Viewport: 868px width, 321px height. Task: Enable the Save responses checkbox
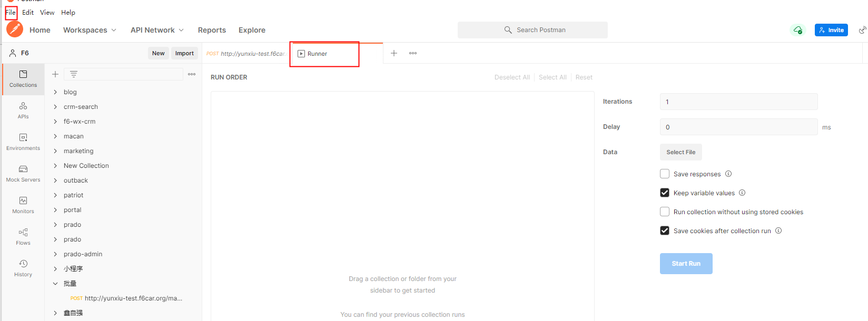coord(665,174)
